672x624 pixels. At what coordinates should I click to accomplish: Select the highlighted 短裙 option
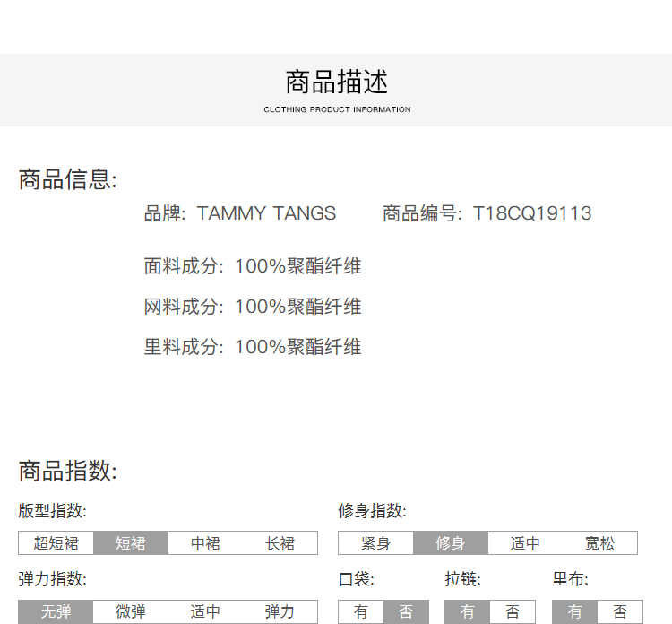(131, 543)
